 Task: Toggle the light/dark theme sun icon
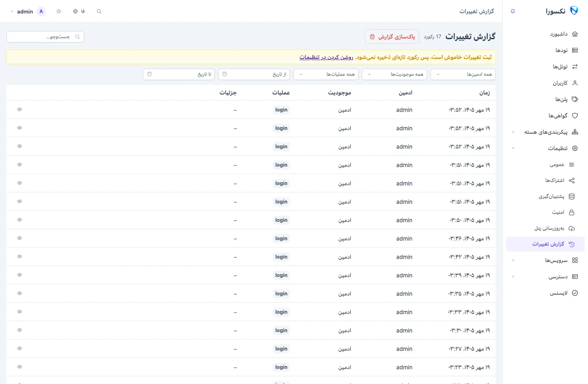(59, 11)
